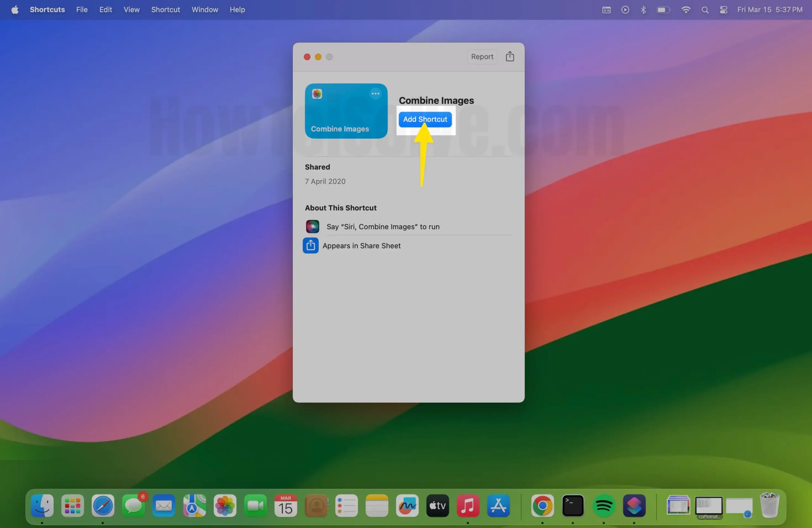Open the Trash in the Dock

pos(769,505)
